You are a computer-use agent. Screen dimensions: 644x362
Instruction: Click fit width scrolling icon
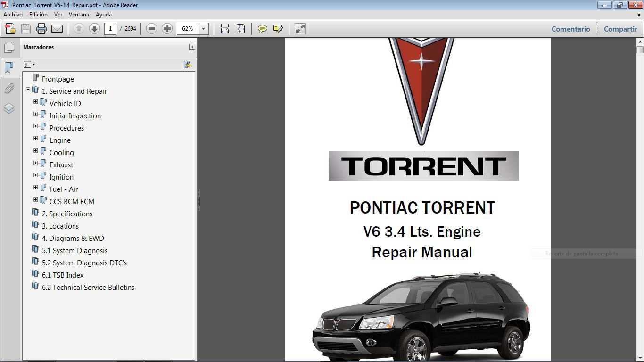(x=225, y=29)
